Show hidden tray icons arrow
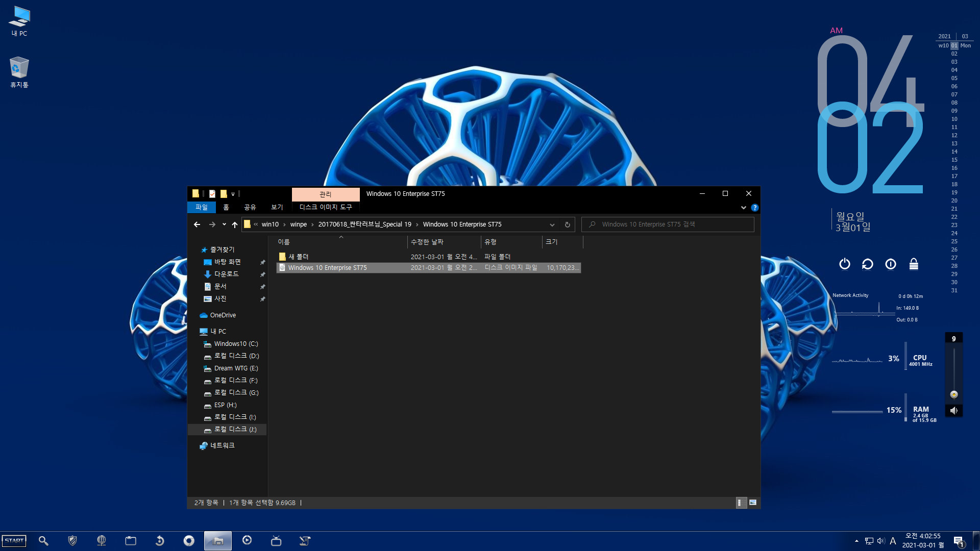 856,541
